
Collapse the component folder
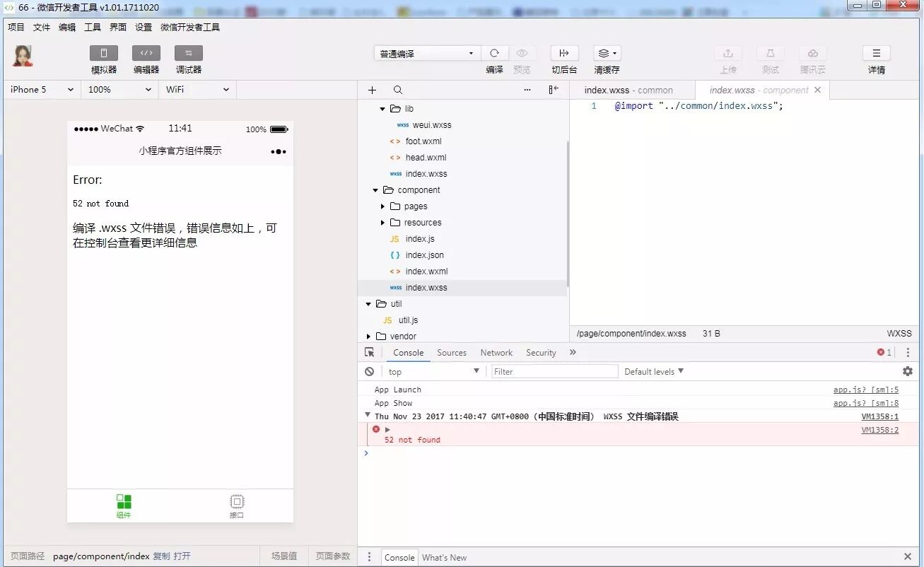pyautogui.click(x=375, y=190)
